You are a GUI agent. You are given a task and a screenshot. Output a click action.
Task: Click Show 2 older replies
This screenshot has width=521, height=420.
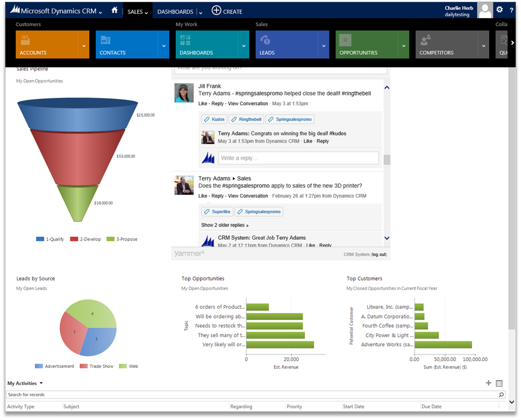coord(225,225)
